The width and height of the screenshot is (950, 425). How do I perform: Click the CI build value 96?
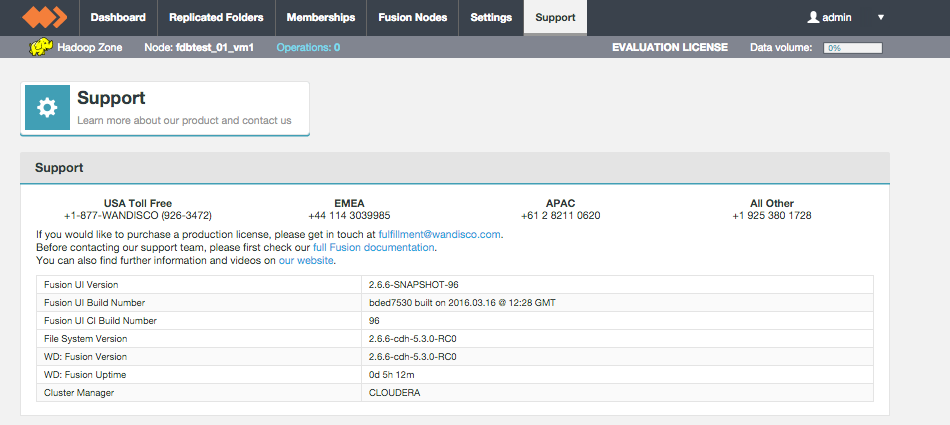(374, 321)
